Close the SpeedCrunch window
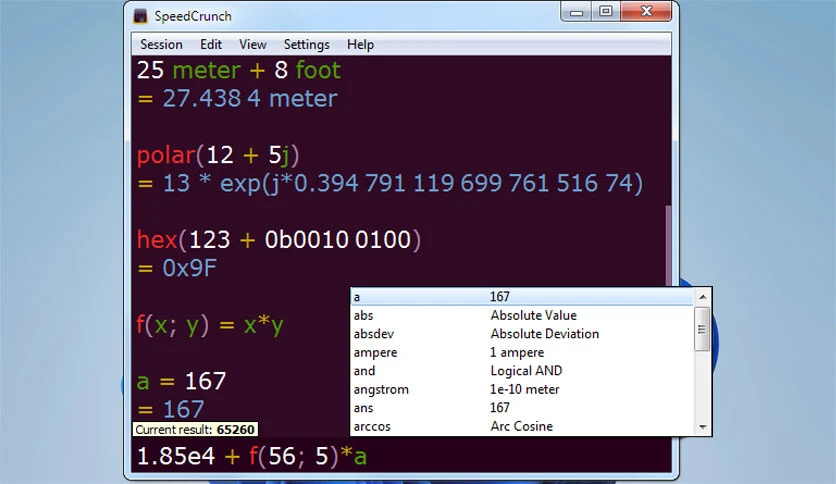The width and height of the screenshot is (836, 484). (x=646, y=11)
